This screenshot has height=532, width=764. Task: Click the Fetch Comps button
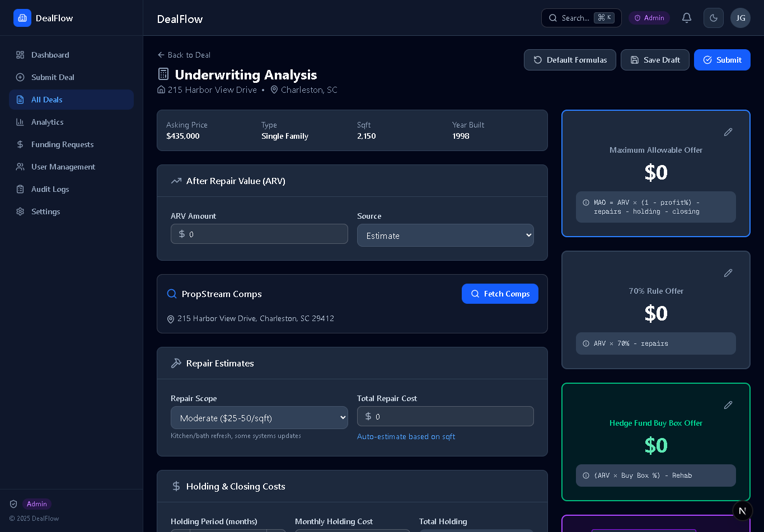[x=500, y=294]
